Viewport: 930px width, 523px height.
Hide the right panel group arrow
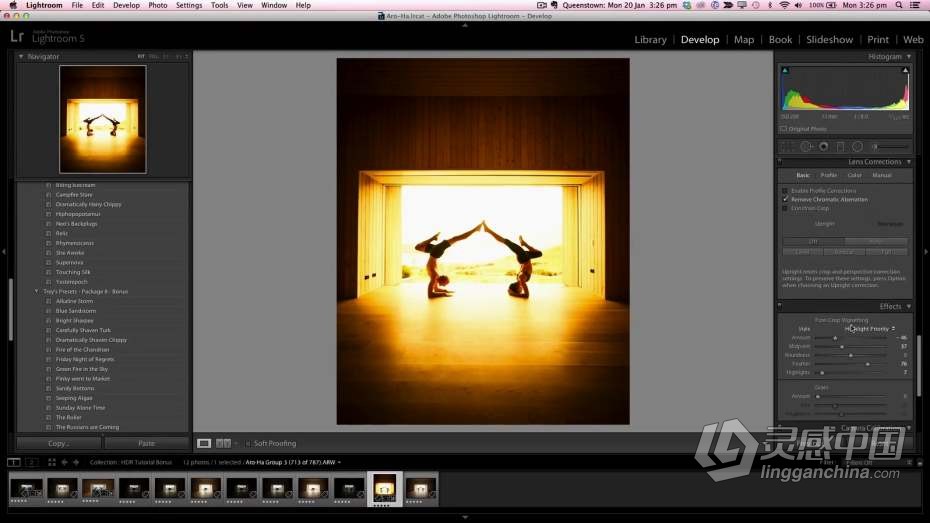(926, 252)
